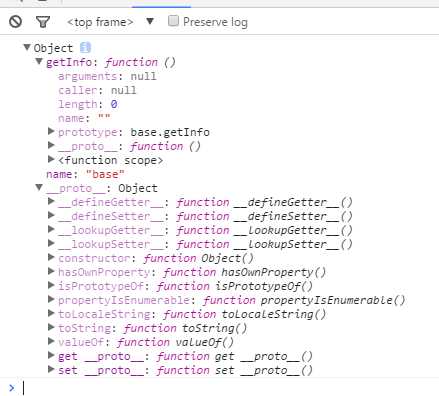
Task: Expand the <function scope> node
Action: point(51,159)
